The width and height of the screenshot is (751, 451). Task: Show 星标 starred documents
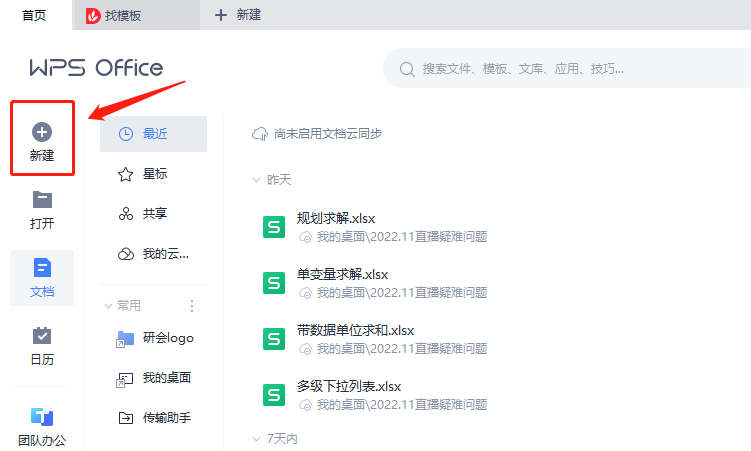pyautogui.click(x=153, y=174)
